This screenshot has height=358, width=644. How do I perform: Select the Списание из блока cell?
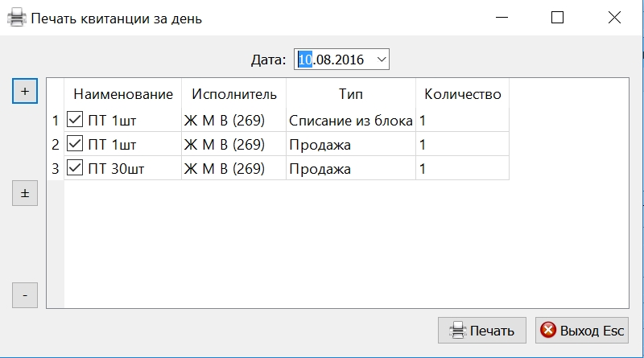point(351,120)
